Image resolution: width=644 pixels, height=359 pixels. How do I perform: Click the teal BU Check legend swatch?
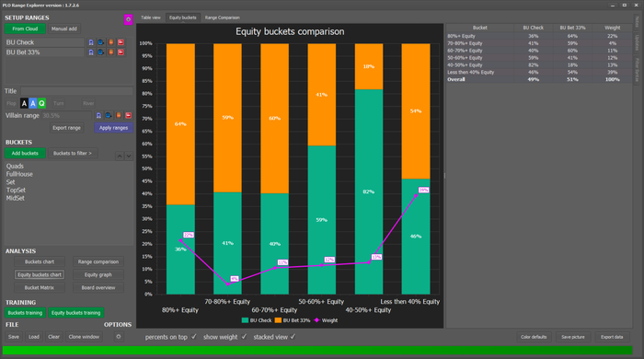(245, 320)
